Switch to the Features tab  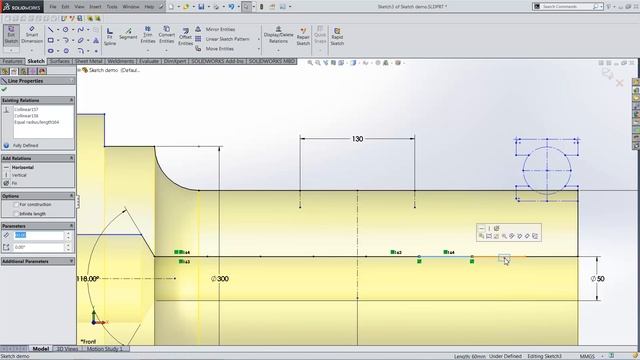click(12, 61)
